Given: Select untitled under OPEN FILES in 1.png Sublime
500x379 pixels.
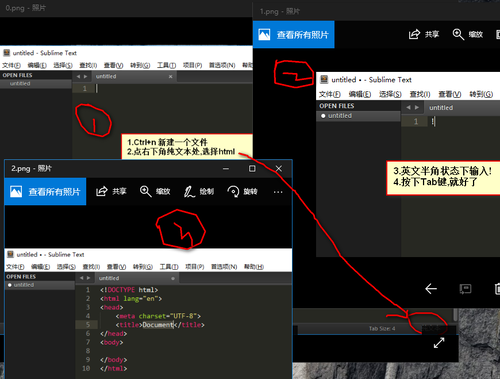Looking at the screenshot, I should pyautogui.click(x=358, y=116).
